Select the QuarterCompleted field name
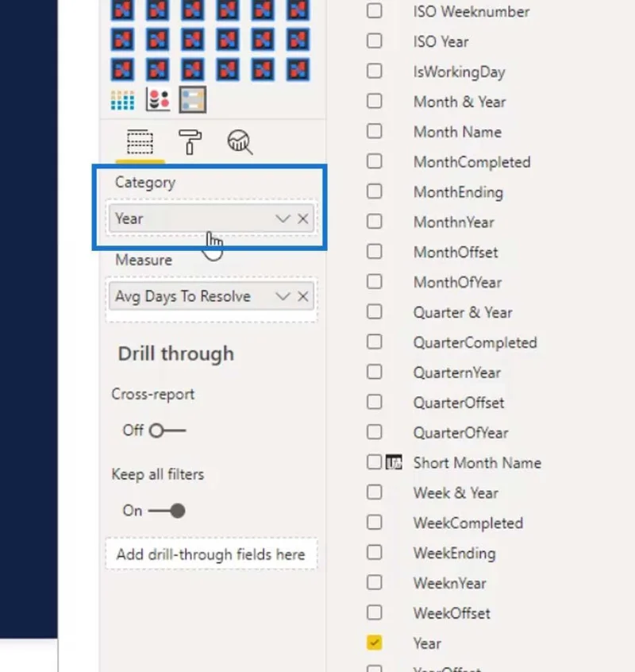The height and width of the screenshot is (672, 635). click(475, 342)
